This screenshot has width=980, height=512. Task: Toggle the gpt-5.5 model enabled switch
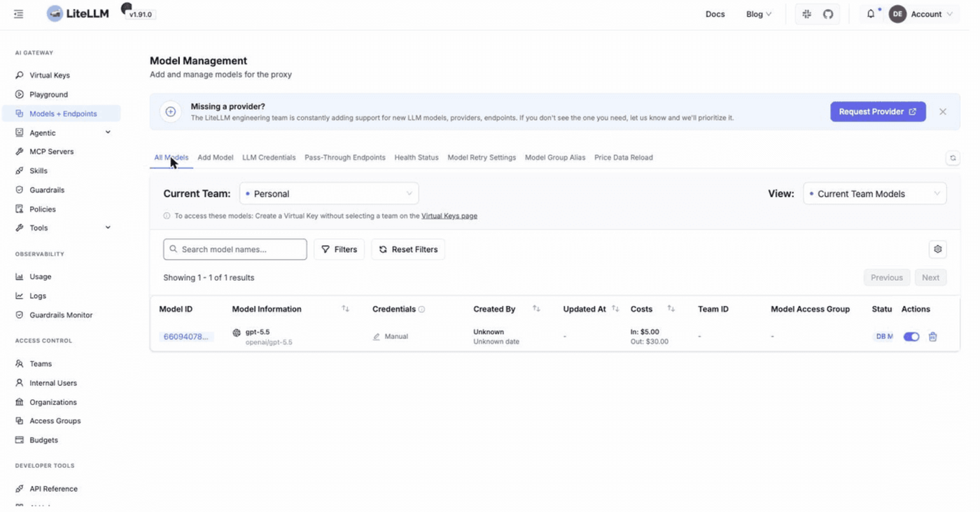coord(911,337)
